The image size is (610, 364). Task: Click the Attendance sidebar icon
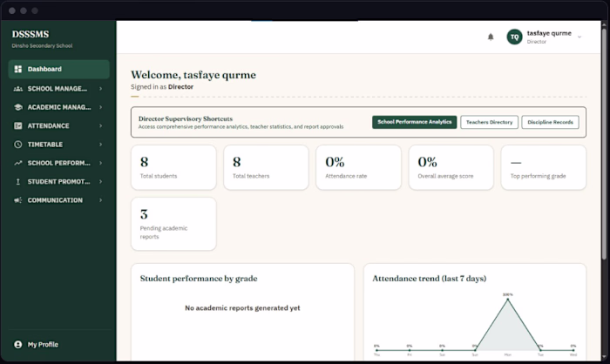[18, 125]
